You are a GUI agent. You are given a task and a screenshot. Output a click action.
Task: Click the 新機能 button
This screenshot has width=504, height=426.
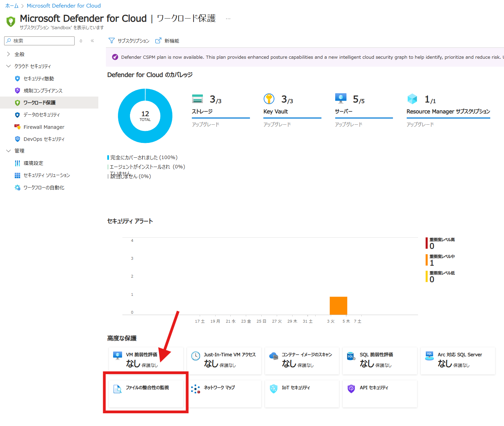pyautogui.click(x=167, y=41)
